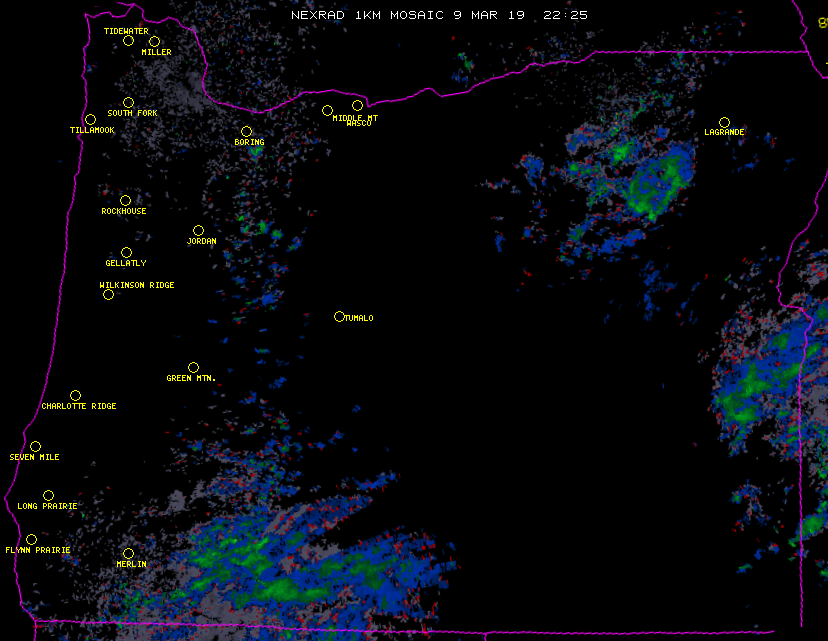
Task: Select the Seven Mile station circle
Action: (x=35, y=447)
